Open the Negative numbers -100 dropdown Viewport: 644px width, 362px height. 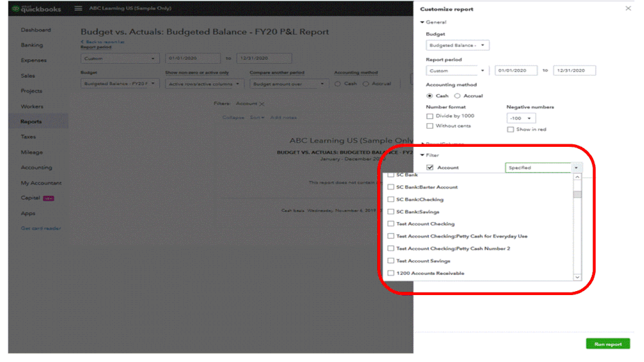[x=521, y=119]
